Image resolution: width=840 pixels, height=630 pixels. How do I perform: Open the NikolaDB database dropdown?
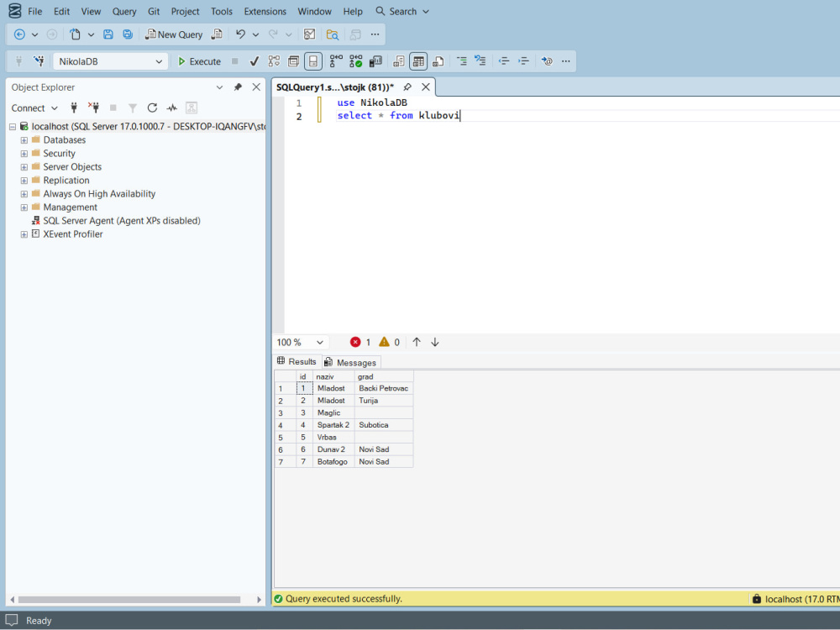159,61
